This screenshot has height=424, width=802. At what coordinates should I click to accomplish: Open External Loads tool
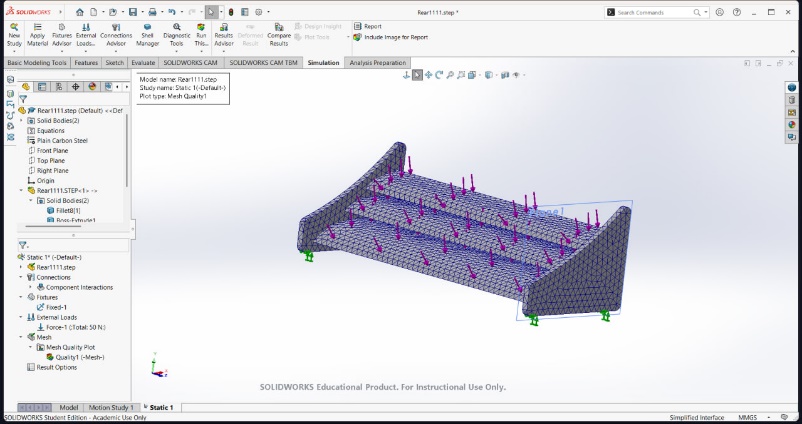click(x=86, y=35)
